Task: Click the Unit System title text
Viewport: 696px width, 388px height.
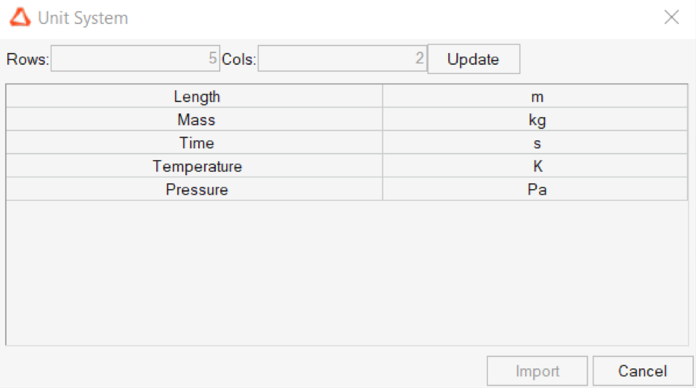Action: click(83, 18)
